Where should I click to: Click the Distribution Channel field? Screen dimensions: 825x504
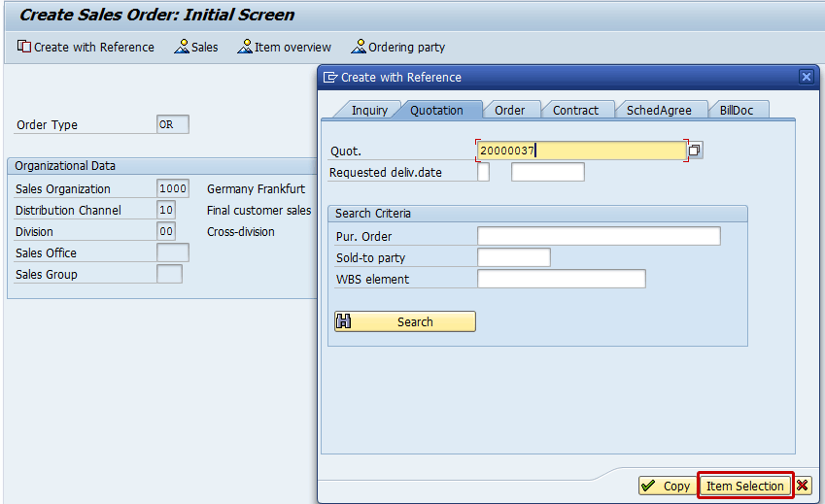click(x=166, y=210)
